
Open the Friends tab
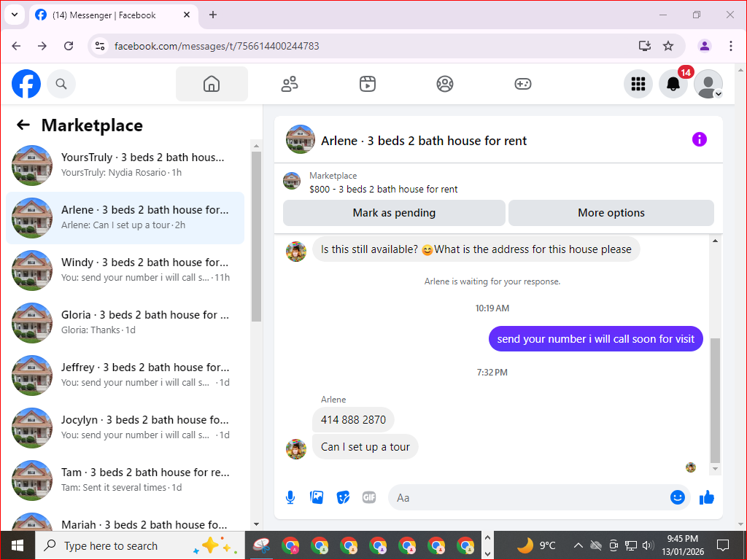(290, 84)
